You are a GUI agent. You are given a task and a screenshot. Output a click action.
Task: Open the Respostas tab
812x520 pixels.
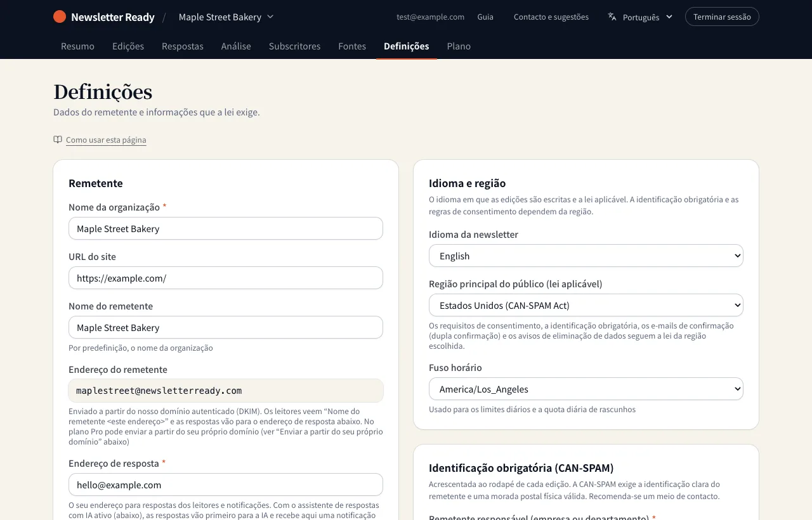click(183, 46)
